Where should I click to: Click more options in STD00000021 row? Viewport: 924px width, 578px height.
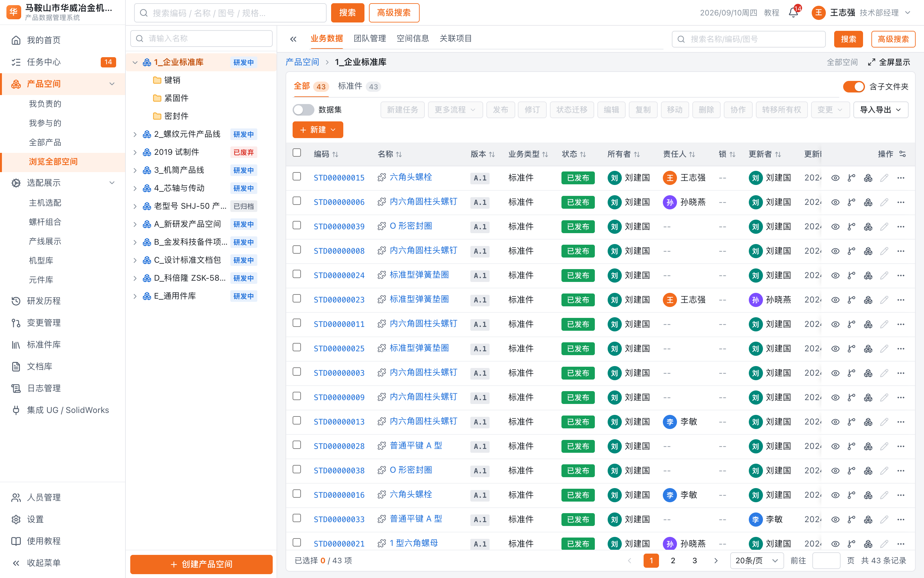click(x=901, y=544)
